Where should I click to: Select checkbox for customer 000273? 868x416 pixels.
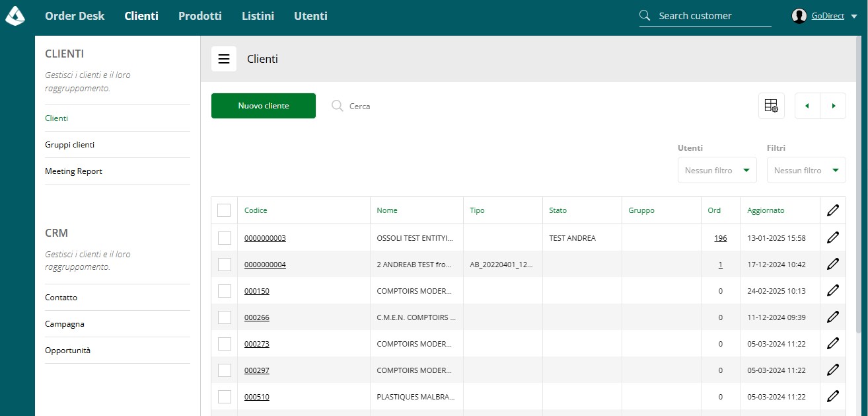point(224,344)
